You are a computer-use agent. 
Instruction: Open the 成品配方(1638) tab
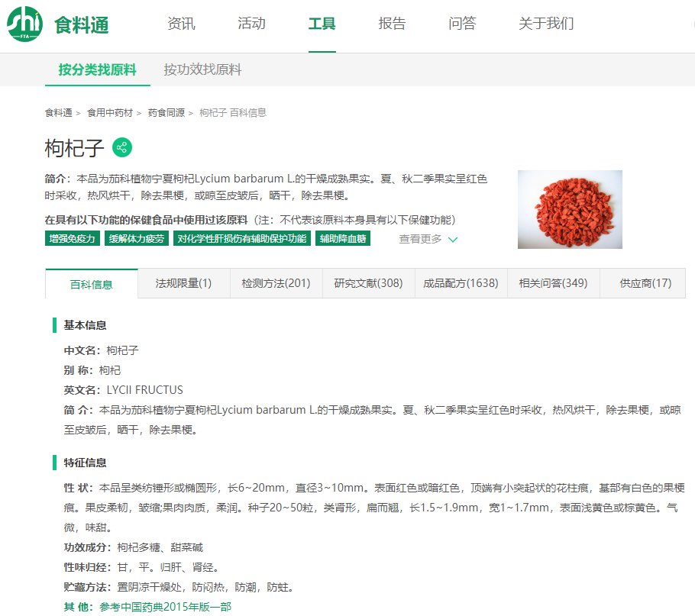[x=461, y=283]
